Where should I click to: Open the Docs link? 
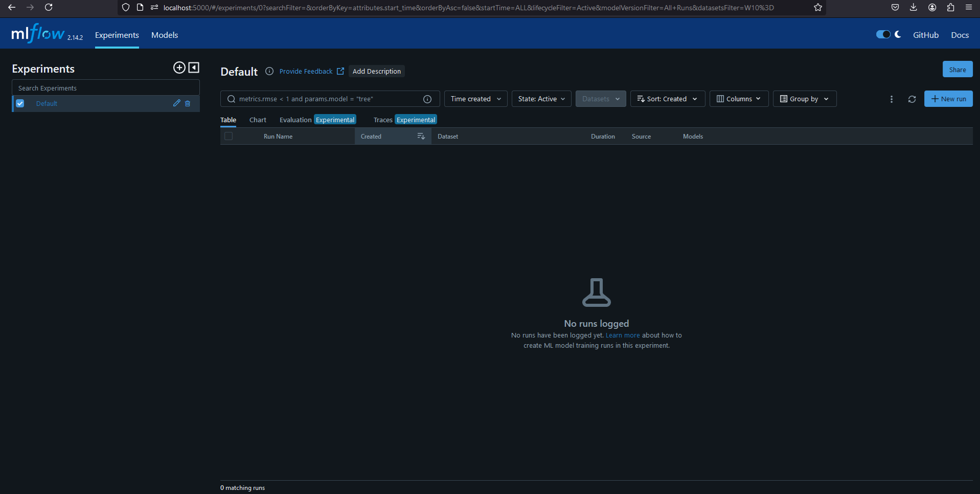click(960, 35)
